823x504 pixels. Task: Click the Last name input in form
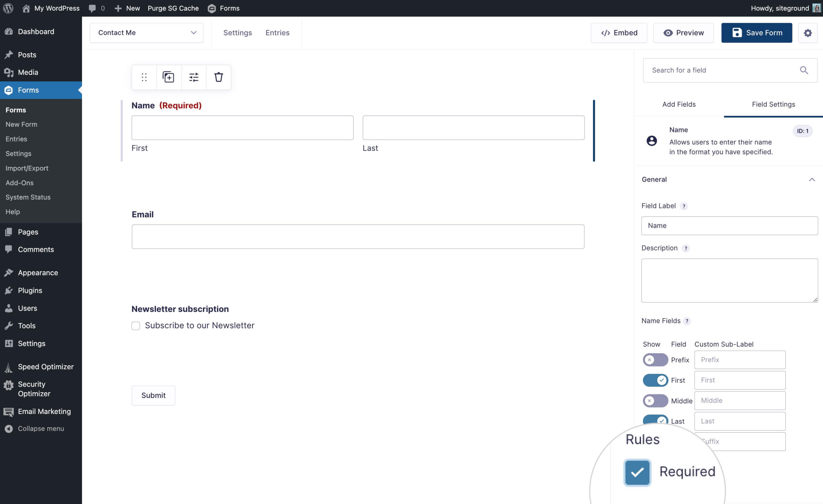coord(473,128)
